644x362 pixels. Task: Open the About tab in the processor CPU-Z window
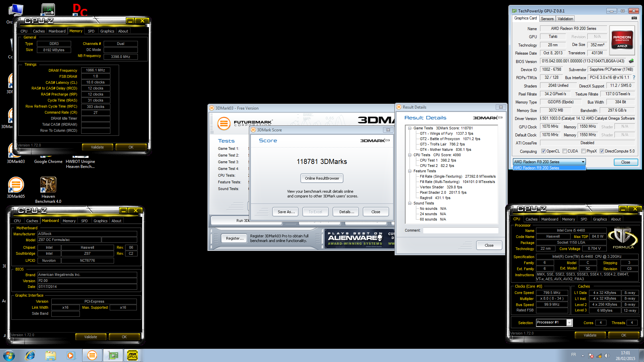tap(615, 219)
